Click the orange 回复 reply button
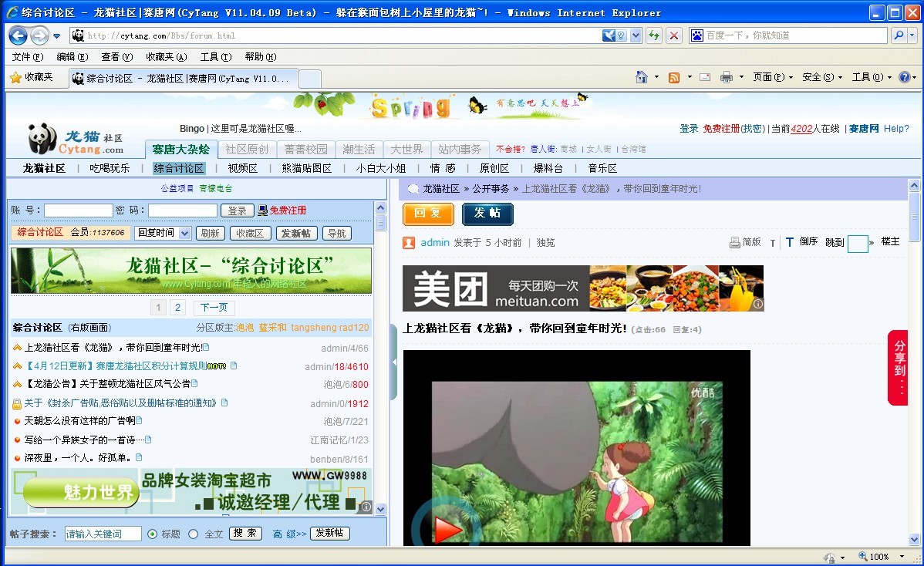This screenshot has height=566, width=924. [428, 214]
